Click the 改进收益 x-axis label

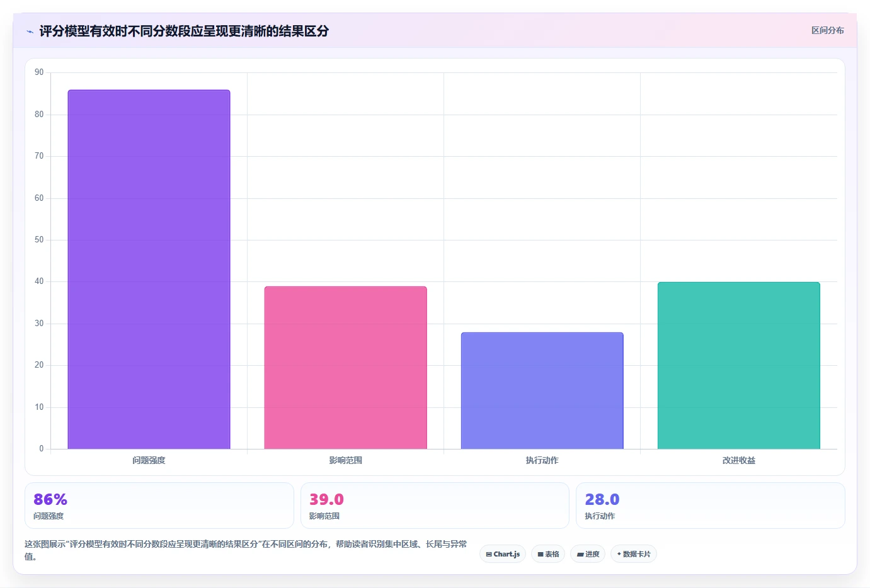tap(738, 460)
